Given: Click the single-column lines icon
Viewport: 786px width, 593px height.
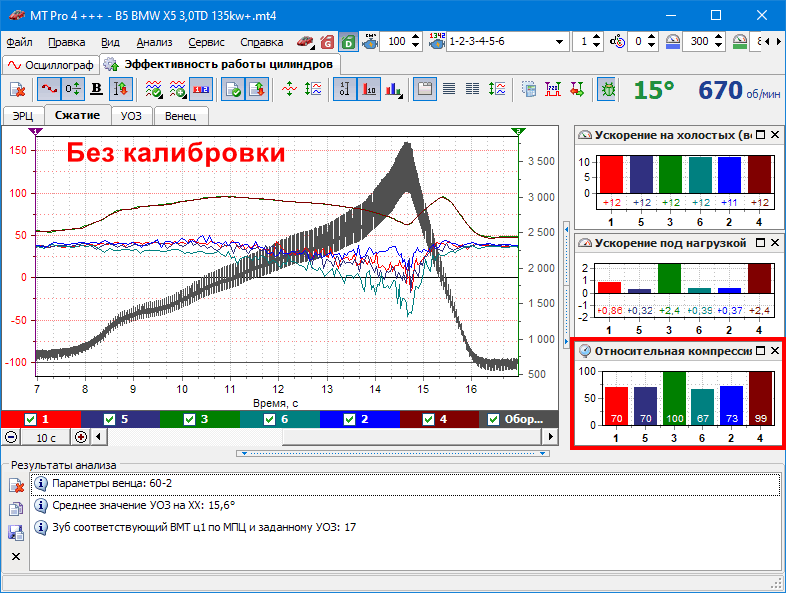Looking at the screenshot, I should tap(449, 90).
